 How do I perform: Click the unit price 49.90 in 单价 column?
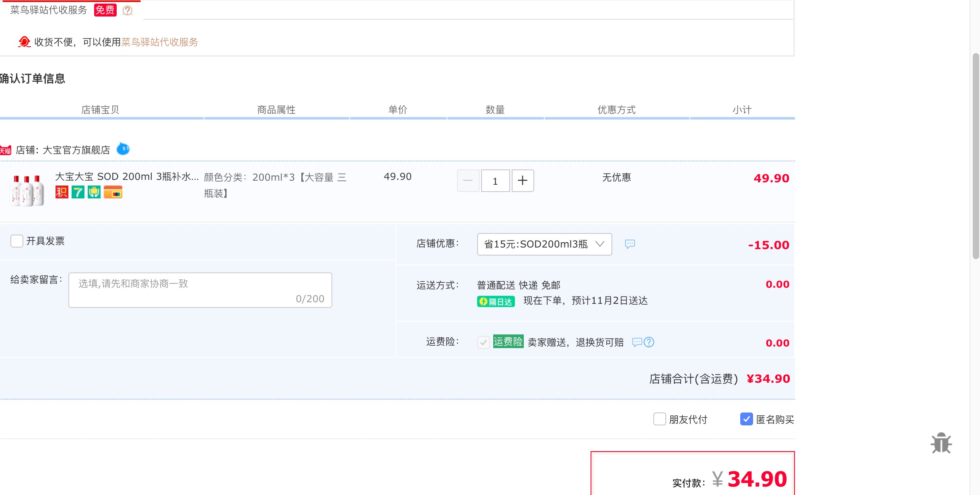click(x=397, y=177)
